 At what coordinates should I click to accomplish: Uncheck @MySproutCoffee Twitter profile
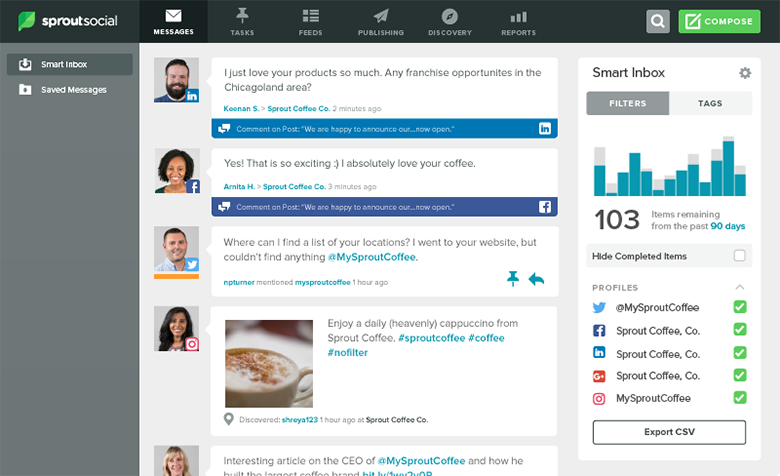click(740, 307)
